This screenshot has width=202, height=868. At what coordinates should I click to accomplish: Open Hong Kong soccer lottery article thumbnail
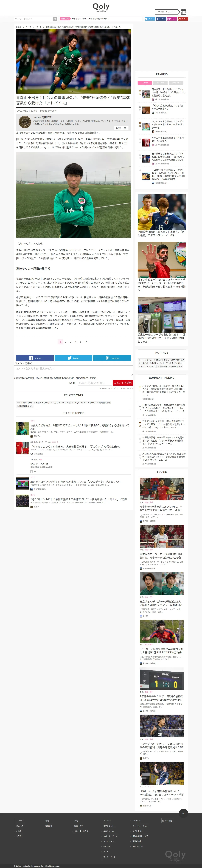click(162, 315)
